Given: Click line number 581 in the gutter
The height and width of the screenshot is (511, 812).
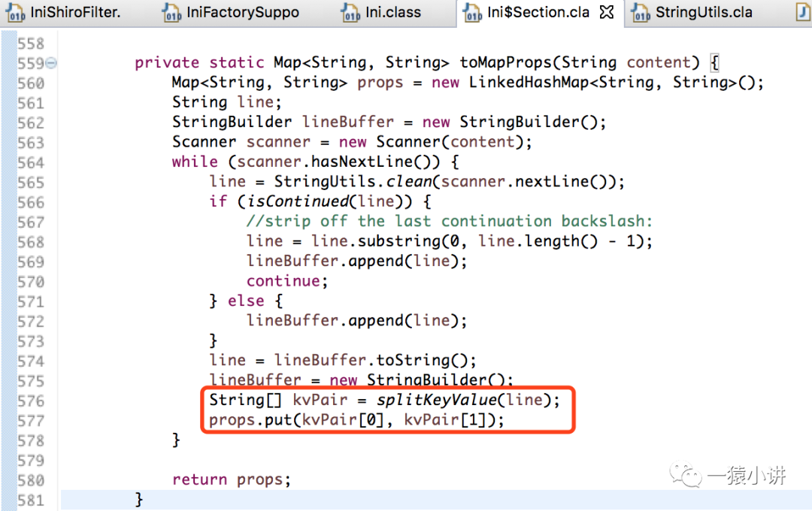Looking at the screenshot, I should point(31,500).
